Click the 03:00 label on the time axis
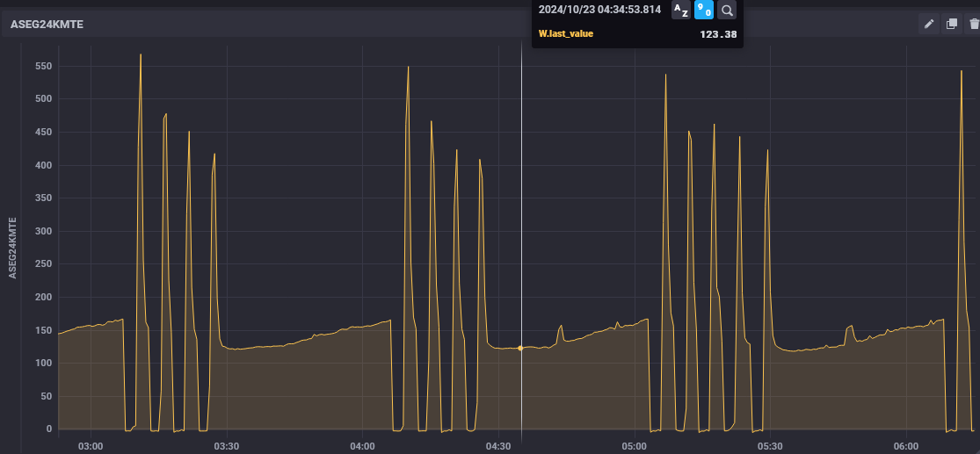This screenshot has height=454, width=980. click(91, 446)
